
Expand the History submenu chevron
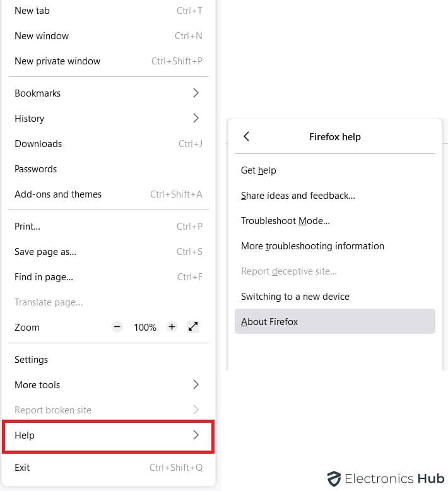[x=196, y=118]
